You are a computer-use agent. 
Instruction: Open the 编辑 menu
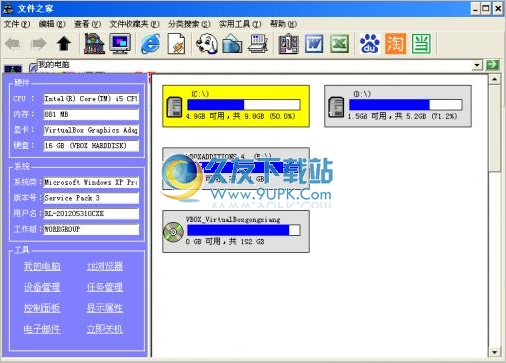pos(52,24)
